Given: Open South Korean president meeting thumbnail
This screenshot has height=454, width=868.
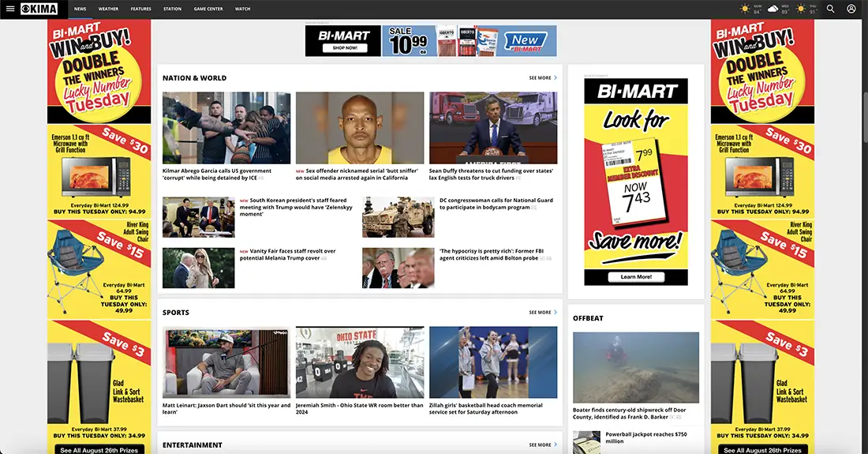Looking at the screenshot, I should 198,217.
